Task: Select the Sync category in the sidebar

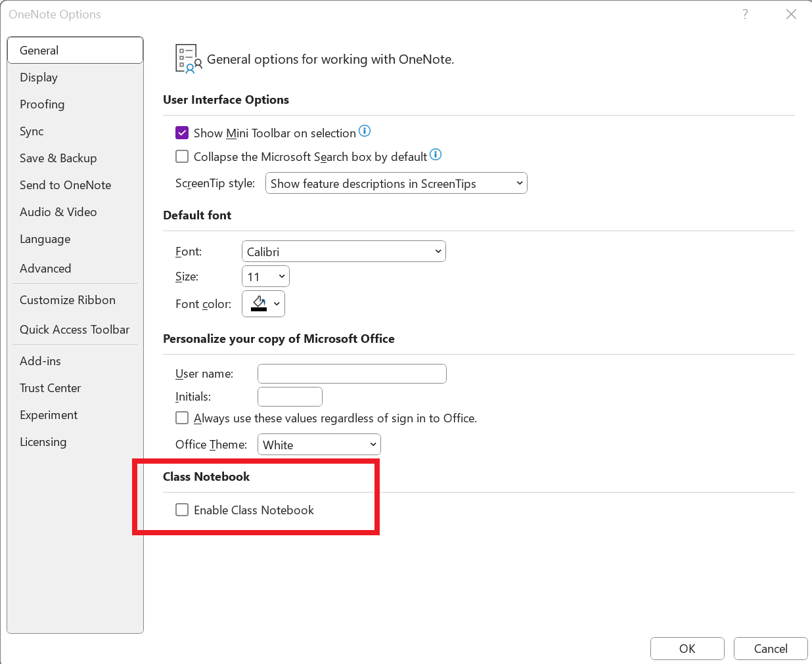Action: click(x=32, y=131)
